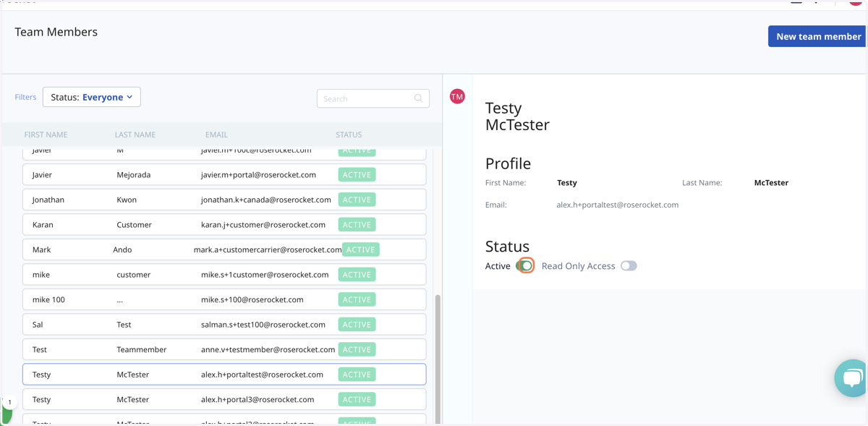Click ACTIVE badge for Jonathan Kwon
This screenshot has width=868, height=426.
click(x=357, y=200)
